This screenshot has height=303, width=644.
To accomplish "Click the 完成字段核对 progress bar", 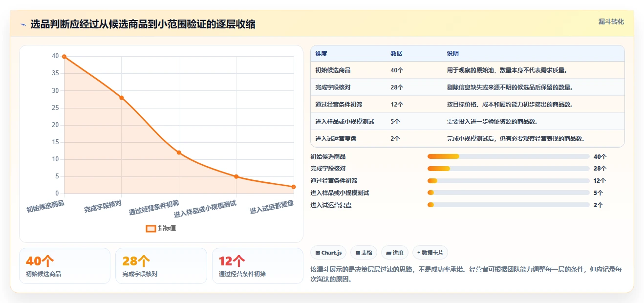I will coord(508,169).
